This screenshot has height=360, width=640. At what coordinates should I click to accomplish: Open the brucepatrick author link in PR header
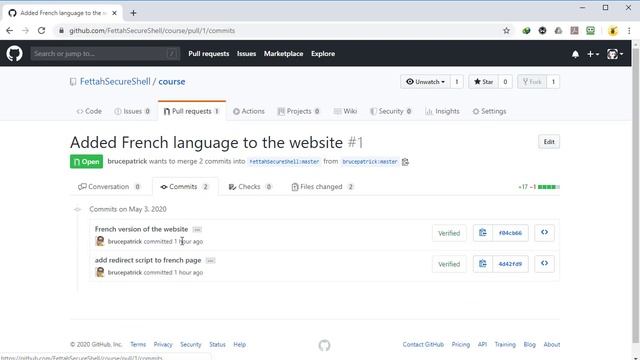(127, 161)
